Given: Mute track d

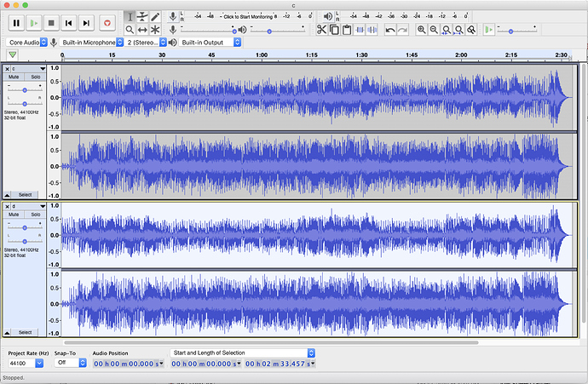Looking at the screenshot, I should pos(14,215).
